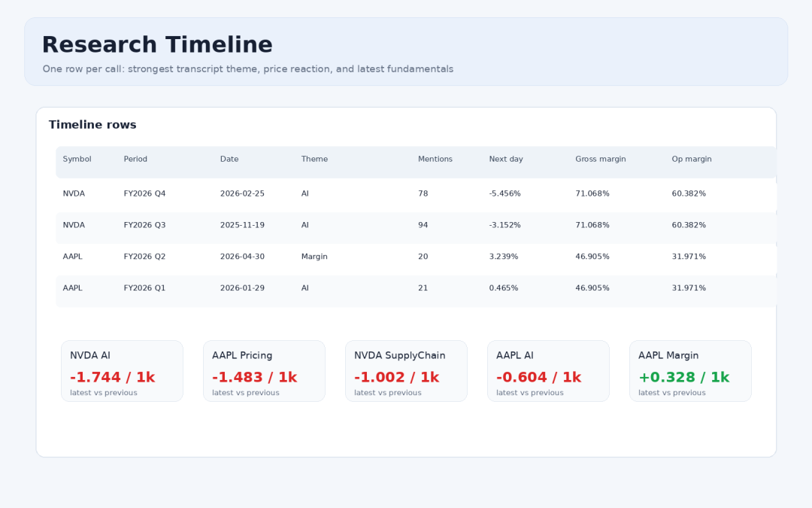Click the Op margin column header

(692, 159)
